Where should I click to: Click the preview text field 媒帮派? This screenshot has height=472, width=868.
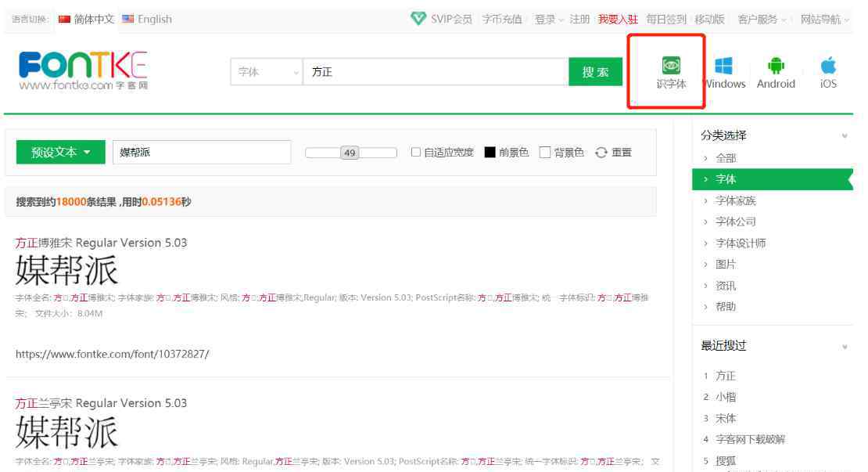[x=202, y=153]
